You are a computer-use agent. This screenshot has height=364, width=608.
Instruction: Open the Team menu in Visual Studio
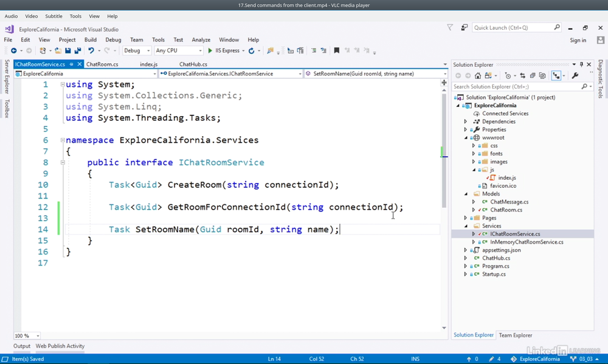136,40
